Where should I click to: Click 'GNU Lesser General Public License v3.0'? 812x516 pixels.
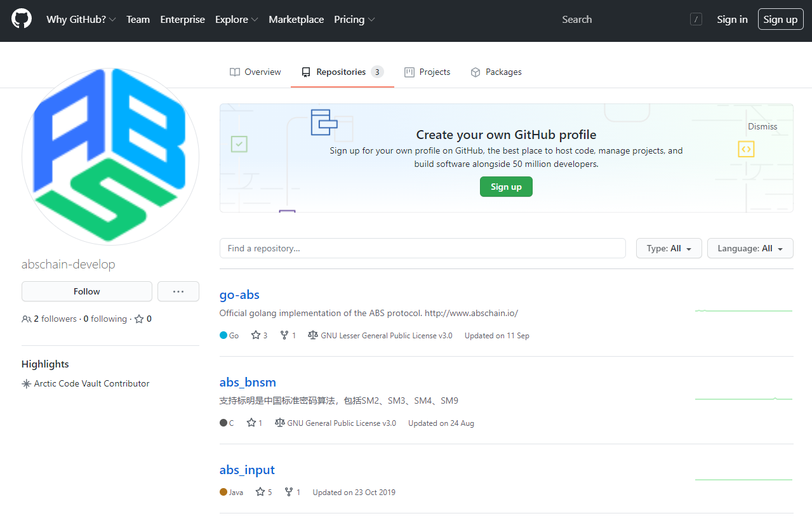tap(387, 336)
